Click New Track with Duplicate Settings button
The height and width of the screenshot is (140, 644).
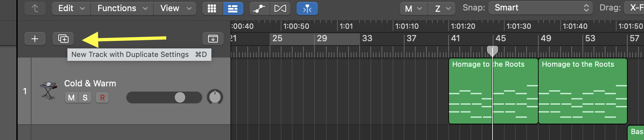[63, 39]
